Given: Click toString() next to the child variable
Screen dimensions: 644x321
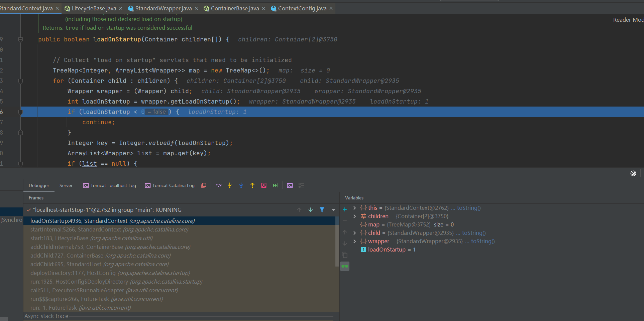Looking at the screenshot, I should (473, 233).
